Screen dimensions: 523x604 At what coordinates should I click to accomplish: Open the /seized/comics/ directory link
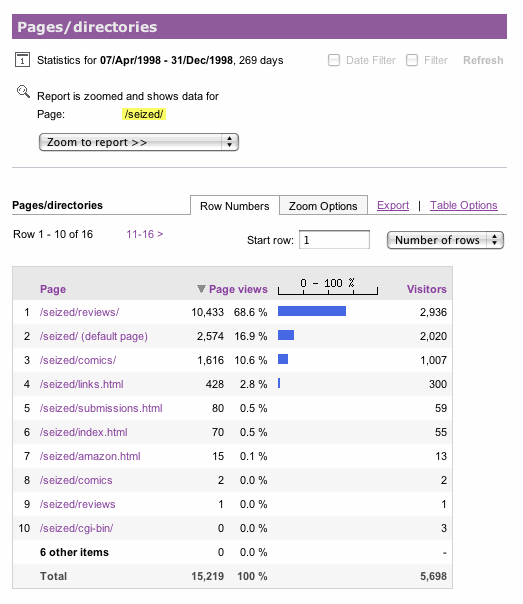(78, 360)
